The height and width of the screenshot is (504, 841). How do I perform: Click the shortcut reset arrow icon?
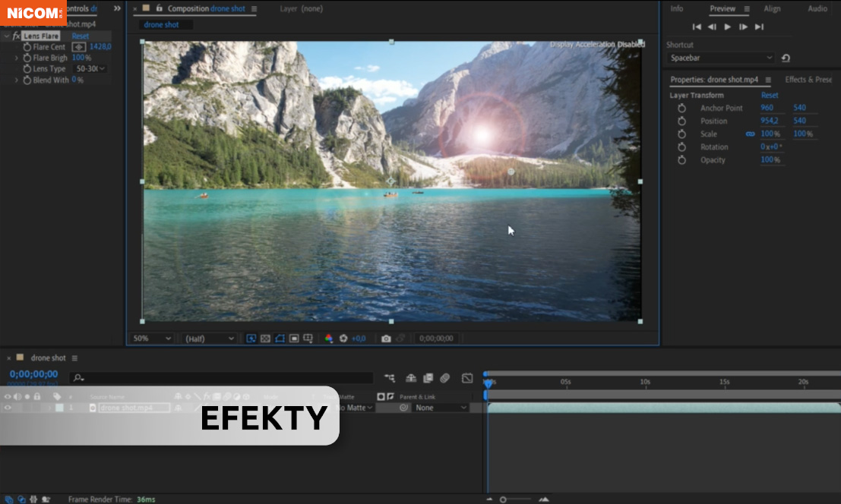(786, 58)
